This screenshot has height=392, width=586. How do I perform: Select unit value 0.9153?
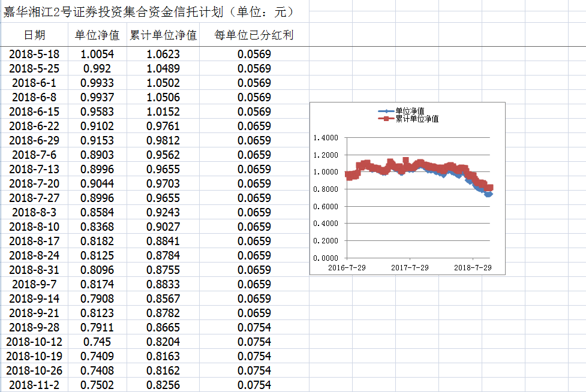click(97, 140)
